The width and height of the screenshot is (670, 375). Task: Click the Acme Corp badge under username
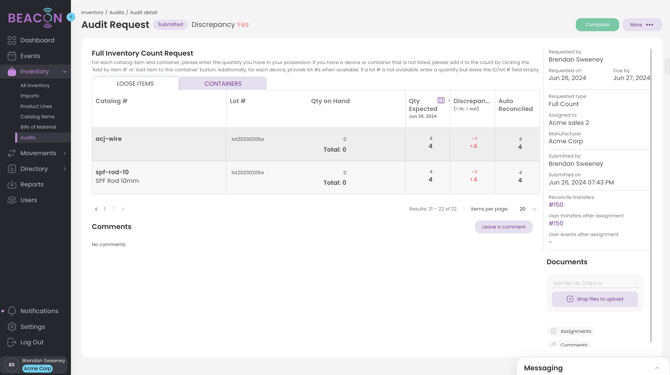click(37, 369)
